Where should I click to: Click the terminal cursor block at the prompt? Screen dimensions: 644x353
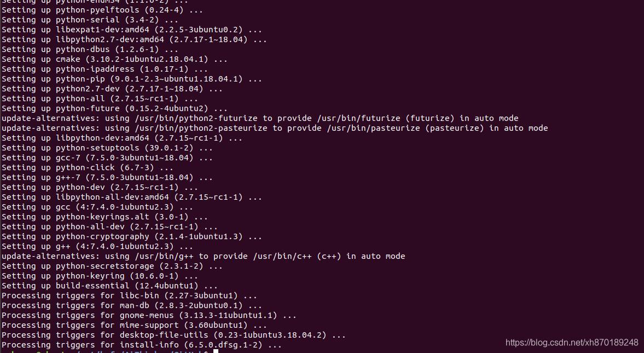pos(216,351)
